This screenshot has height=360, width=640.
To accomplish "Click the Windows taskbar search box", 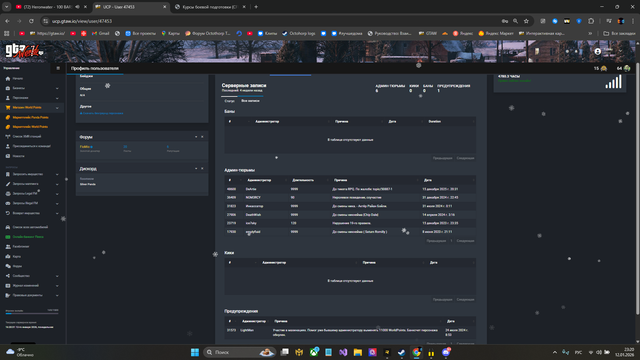I will [x=239, y=352].
